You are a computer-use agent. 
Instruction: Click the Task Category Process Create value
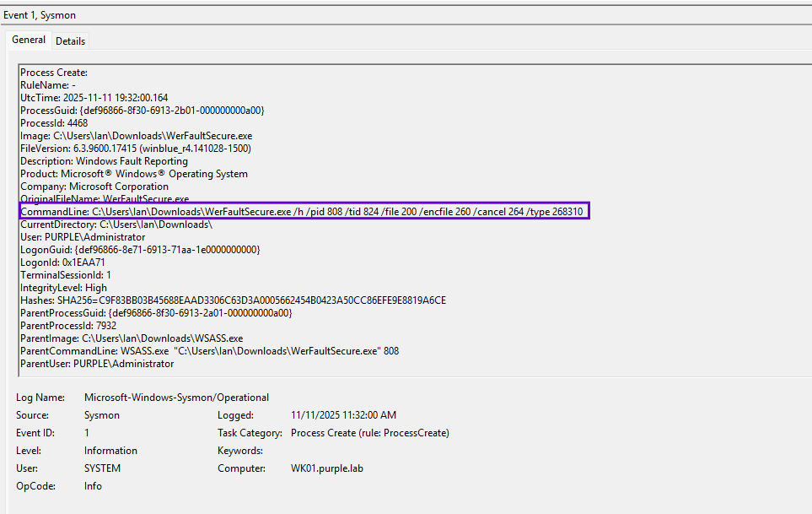point(369,433)
